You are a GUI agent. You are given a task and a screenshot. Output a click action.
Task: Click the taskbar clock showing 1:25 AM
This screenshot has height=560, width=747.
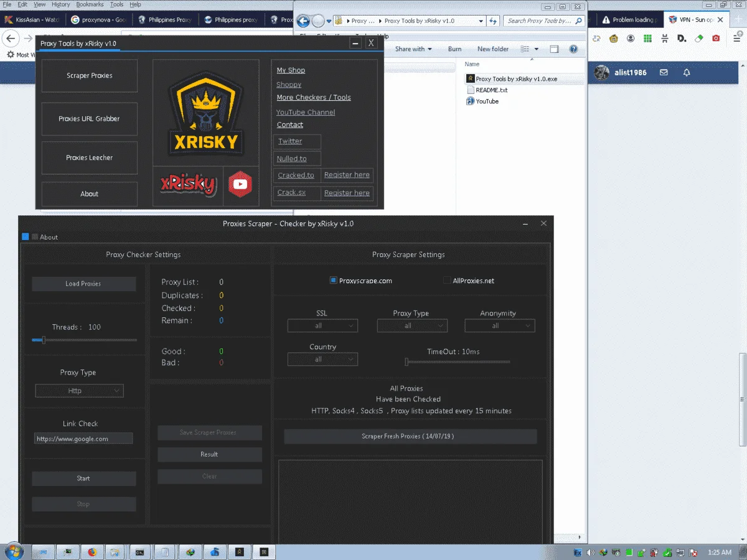pyautogui.click(x=720, y=552)
